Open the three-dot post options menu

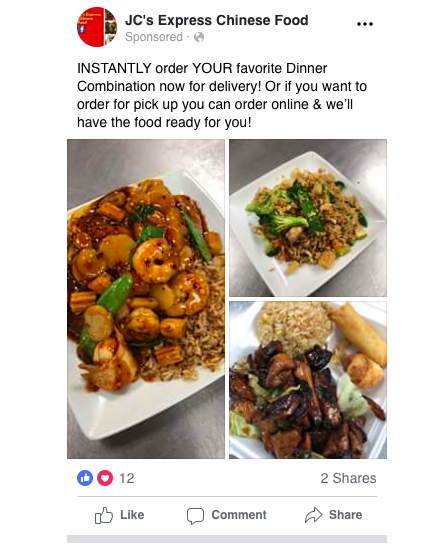tap(365, 24)
